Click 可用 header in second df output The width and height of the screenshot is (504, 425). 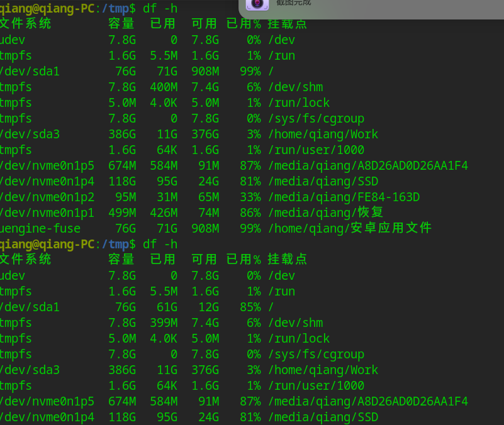click(x=204, y=259)
